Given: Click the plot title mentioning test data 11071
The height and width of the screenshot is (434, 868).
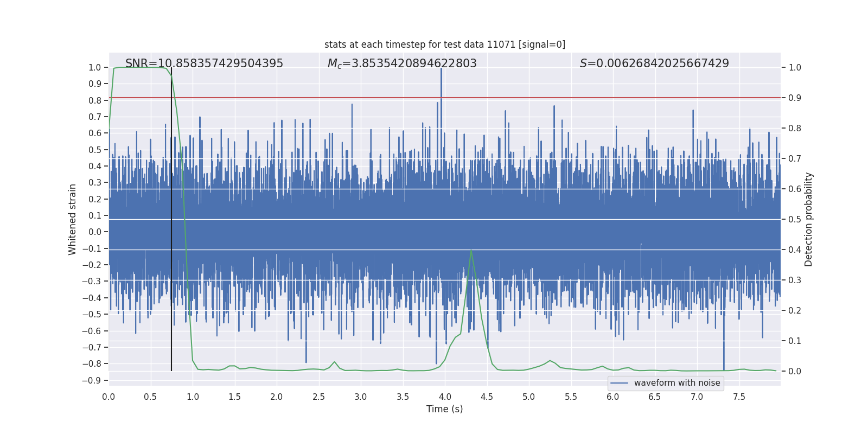Looking at the screenshot, I should pos(444,44).
